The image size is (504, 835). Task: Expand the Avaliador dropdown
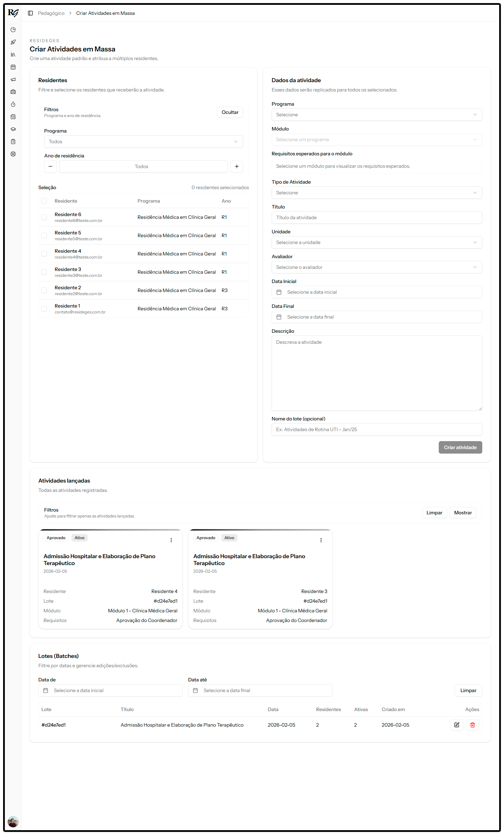coord(376,267)
